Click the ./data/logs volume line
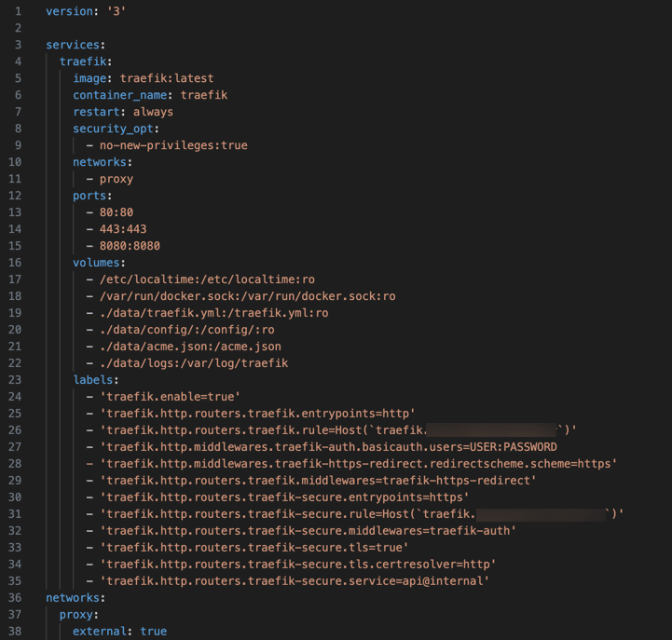 [194, 362]
